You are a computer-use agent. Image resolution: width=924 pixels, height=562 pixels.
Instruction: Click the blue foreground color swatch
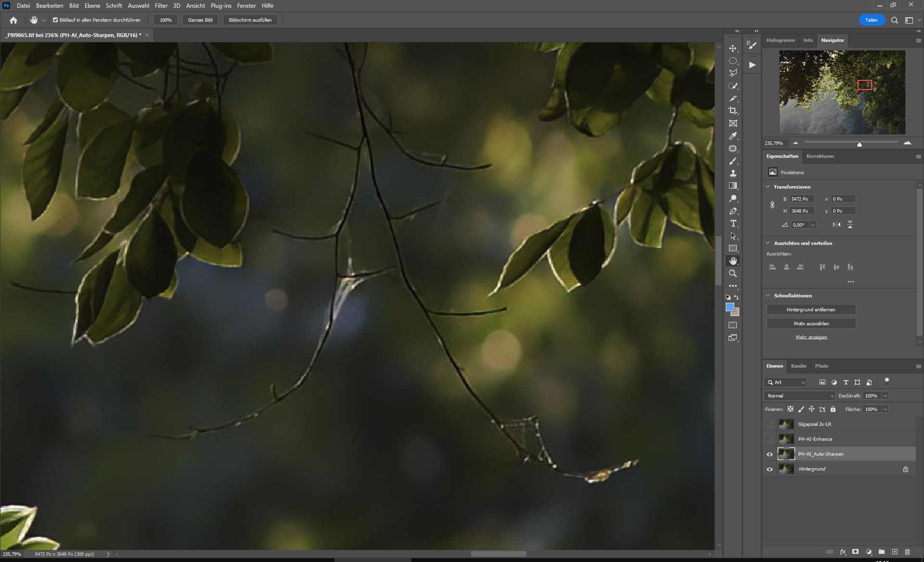[x=730, y=307]
